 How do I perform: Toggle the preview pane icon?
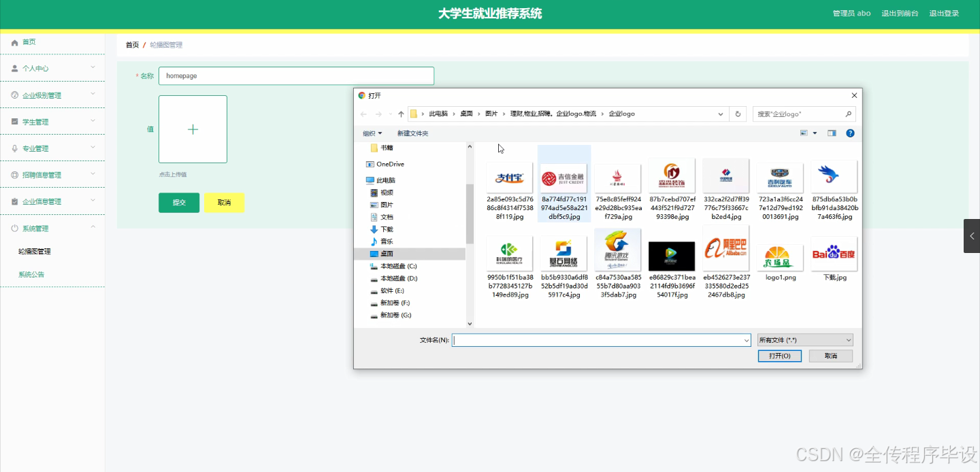point(832,133)
